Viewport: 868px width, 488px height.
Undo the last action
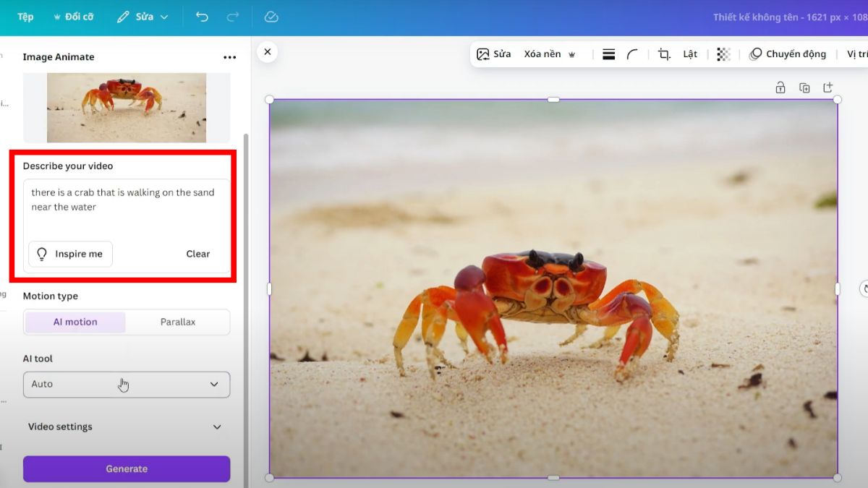(x=201, y=16)
